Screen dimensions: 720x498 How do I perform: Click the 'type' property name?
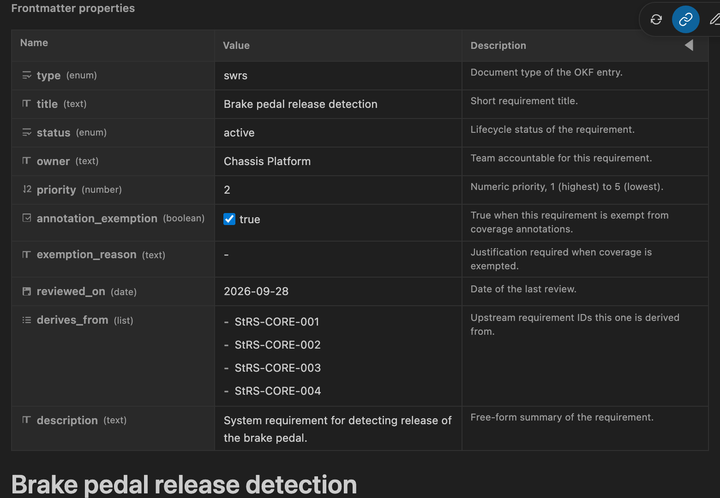[48, 75]
